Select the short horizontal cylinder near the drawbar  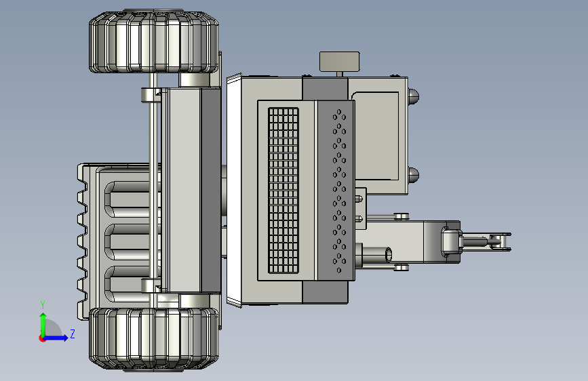[x=376, y=255]
